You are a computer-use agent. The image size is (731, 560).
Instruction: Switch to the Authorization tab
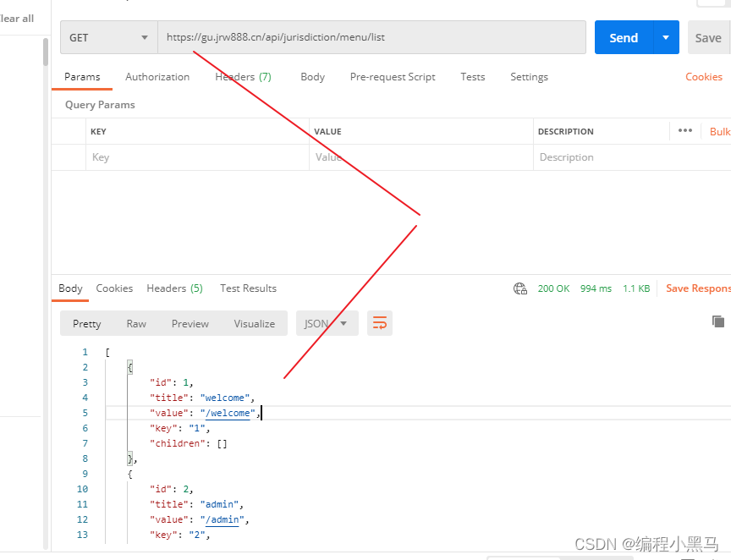tap(157, 77)
